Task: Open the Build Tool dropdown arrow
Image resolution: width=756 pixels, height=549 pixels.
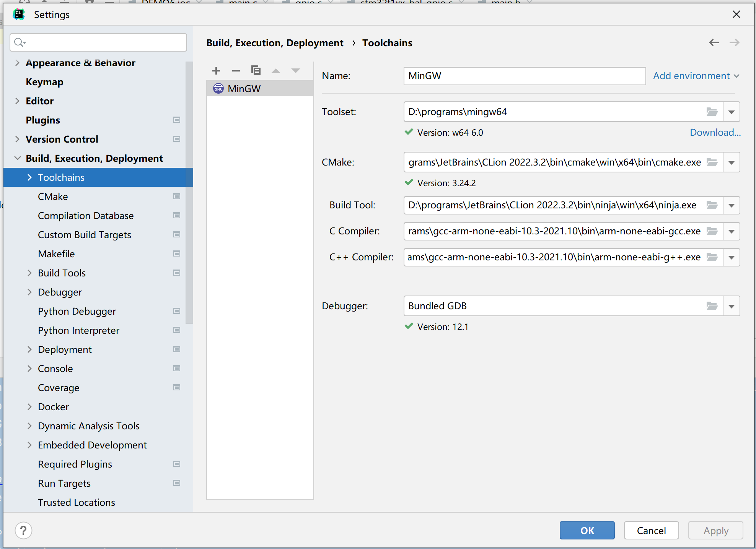Action: coord(731,205)
